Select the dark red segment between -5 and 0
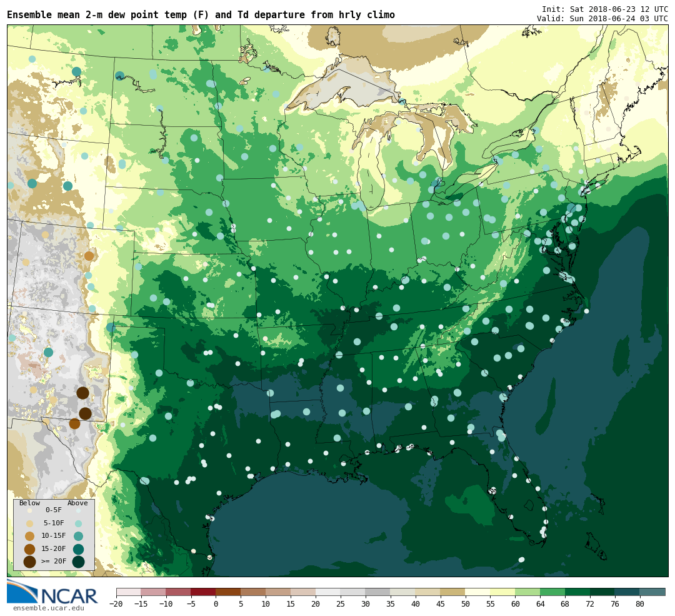The width and height of the screenshot is (675, 616). (x=203, y=592)
